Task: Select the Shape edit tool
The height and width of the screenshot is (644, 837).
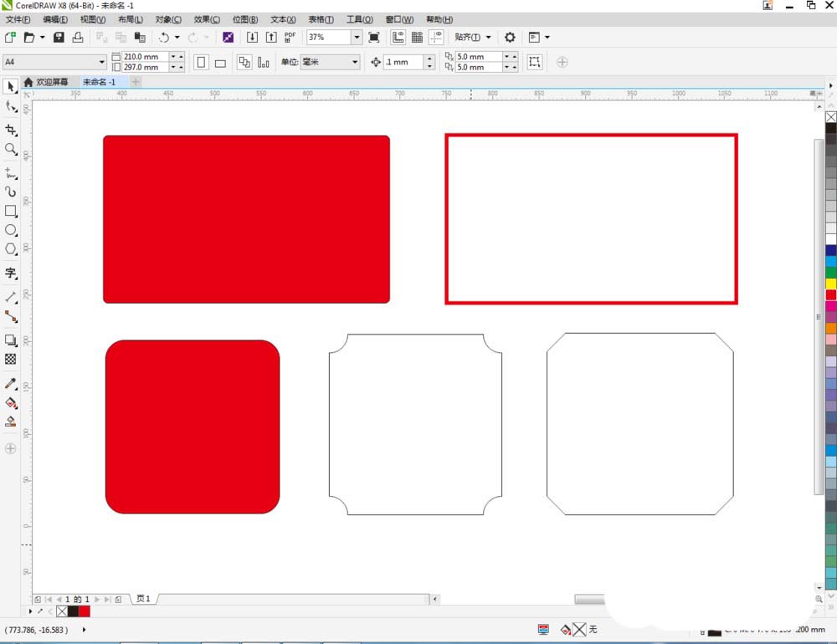Action: coord(11,107)
